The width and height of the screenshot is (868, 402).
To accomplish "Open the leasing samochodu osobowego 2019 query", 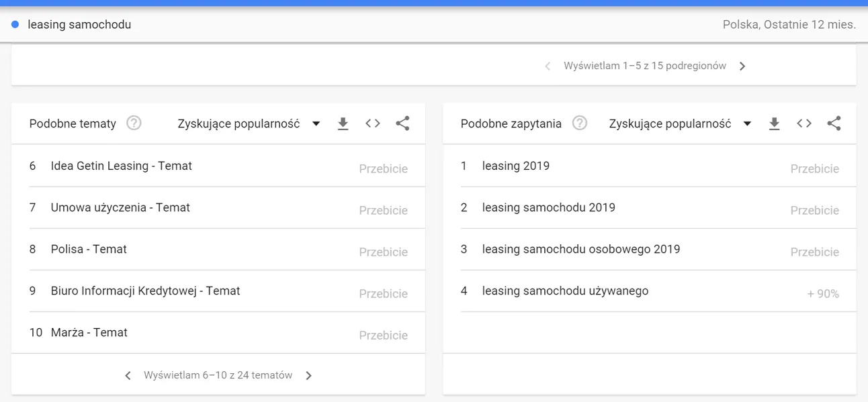I will 581,249.
